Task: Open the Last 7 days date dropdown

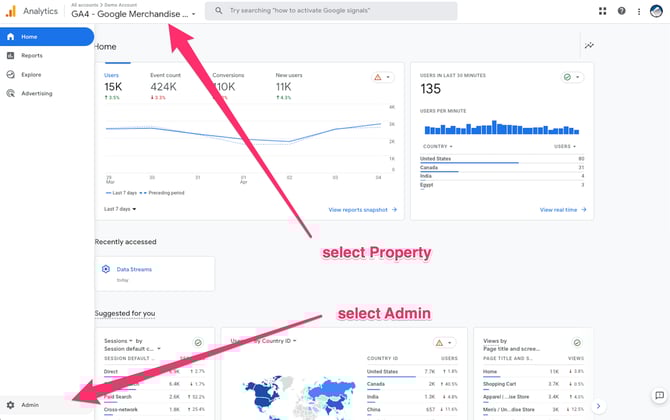Action: coord(120,209)
